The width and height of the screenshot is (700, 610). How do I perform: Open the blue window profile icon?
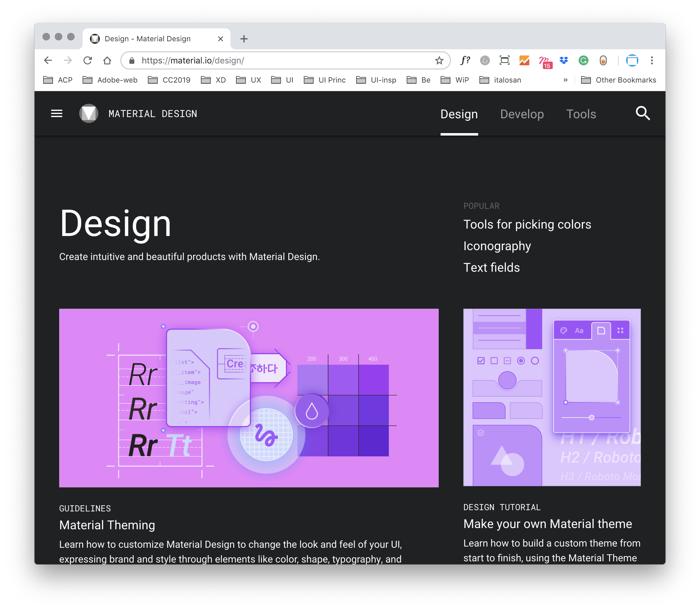coord(632,61)
